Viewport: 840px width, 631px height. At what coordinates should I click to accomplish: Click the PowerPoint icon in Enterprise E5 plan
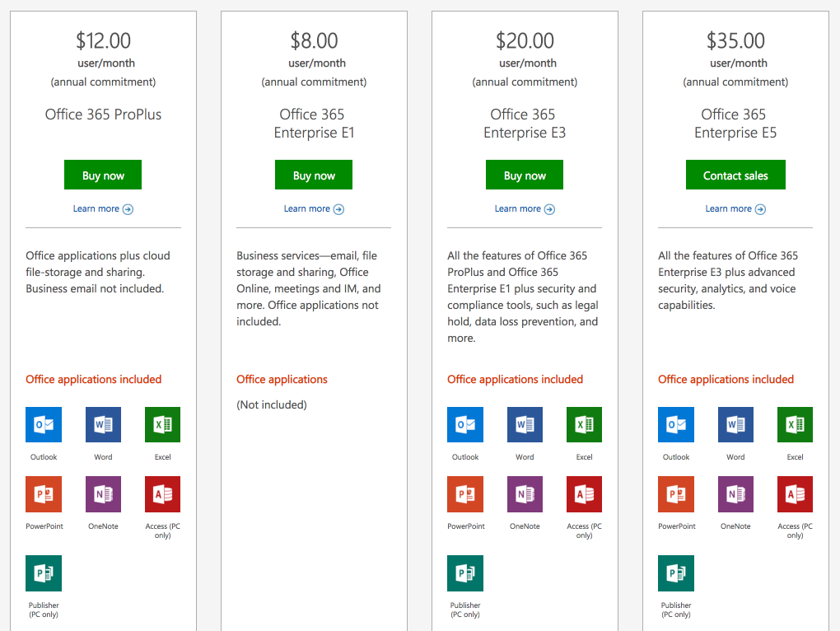pyautogui.click(x=676, y=494)
